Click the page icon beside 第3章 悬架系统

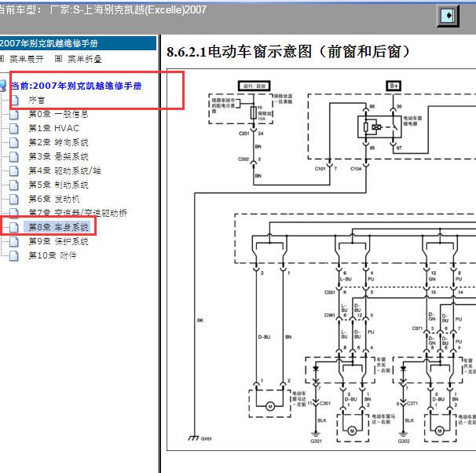tap(14, 156)
